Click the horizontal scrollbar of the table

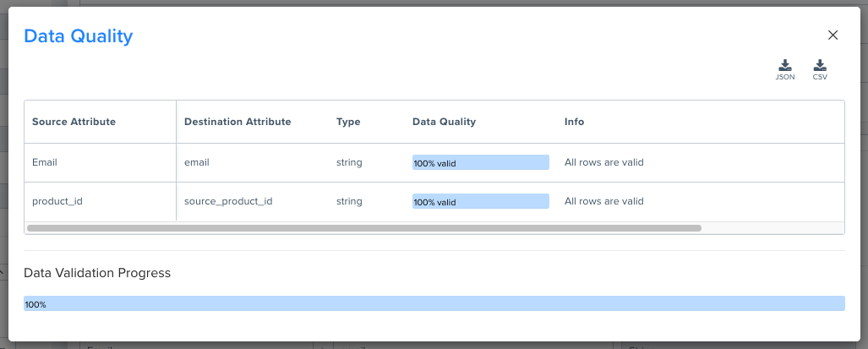[x=364, y=228]
